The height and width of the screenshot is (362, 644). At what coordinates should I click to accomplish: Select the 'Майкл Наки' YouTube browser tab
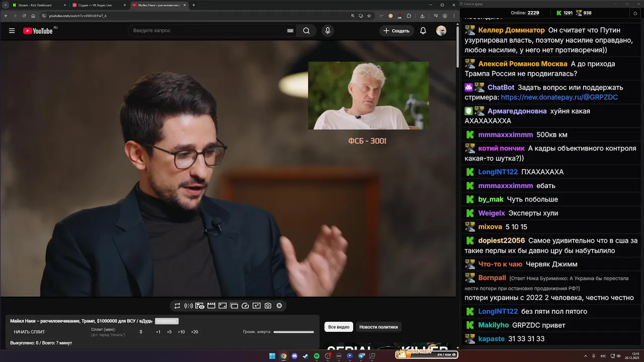[158, 5]
